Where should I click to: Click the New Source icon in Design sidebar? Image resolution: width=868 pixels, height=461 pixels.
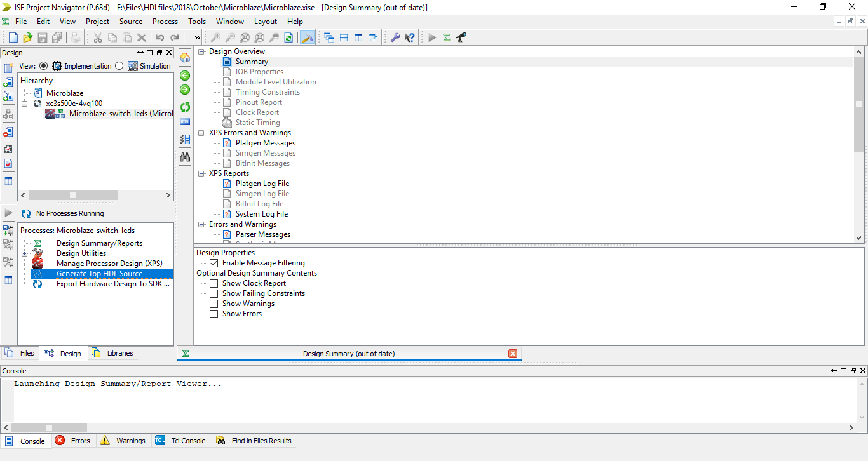tap(8, 68)
